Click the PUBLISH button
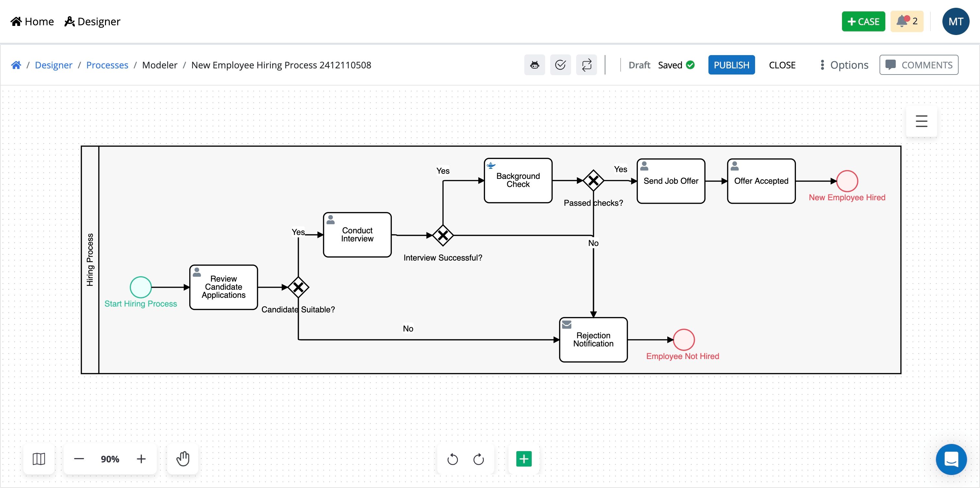Image resolution: width=980 pixels, height=488 pixels. click(x=731, y=65)
